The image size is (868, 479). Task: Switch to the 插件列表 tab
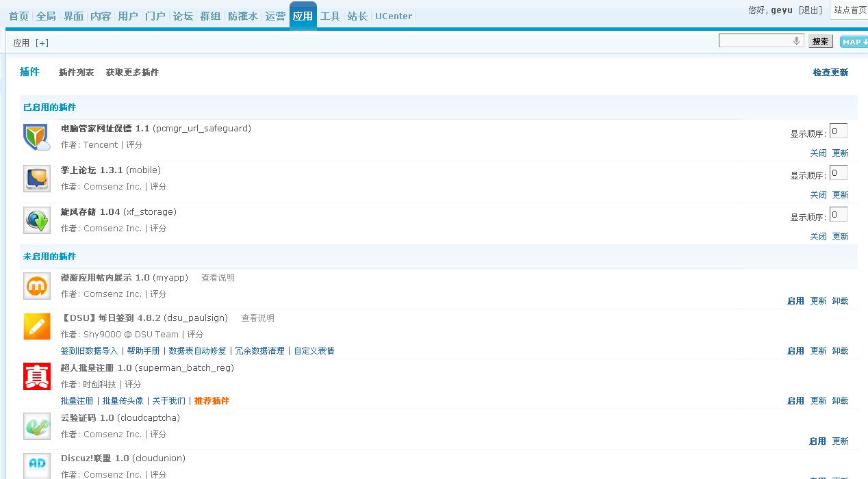point(77,73)
